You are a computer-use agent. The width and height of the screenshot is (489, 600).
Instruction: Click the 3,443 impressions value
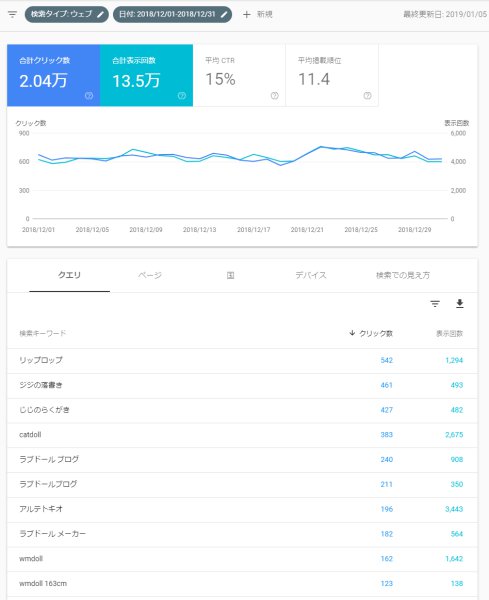coord(454,509)
